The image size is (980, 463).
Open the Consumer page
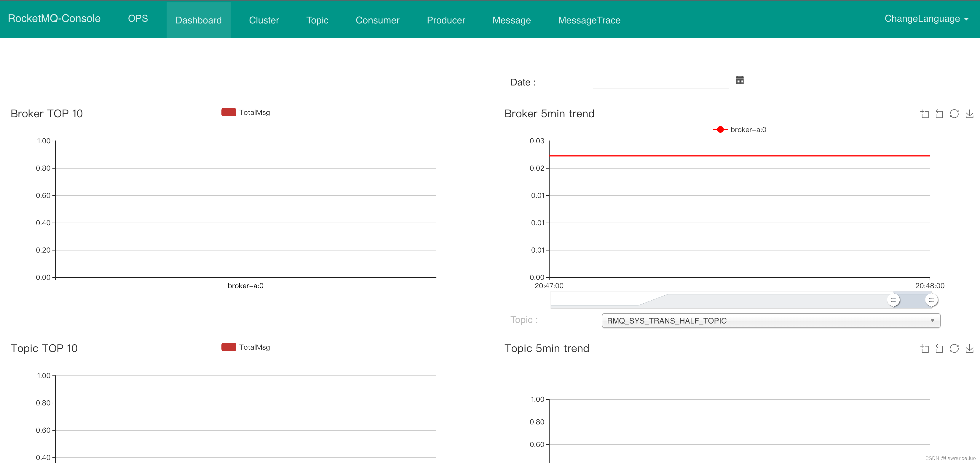click(377, 20)
